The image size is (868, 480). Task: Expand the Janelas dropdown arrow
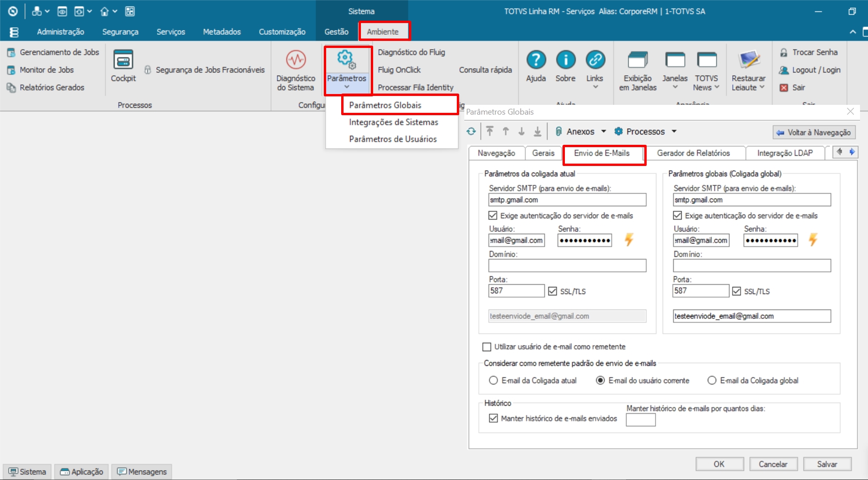[675, 87]
